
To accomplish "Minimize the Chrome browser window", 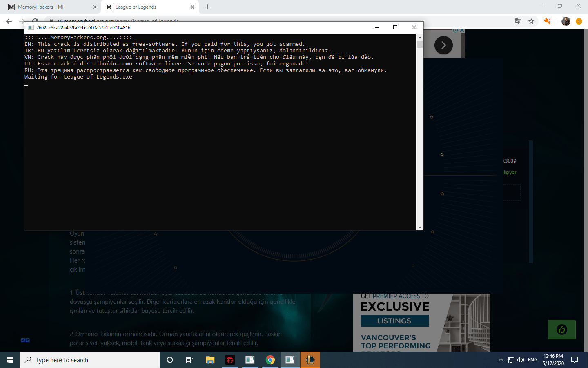I will click(x=541, y=6).
